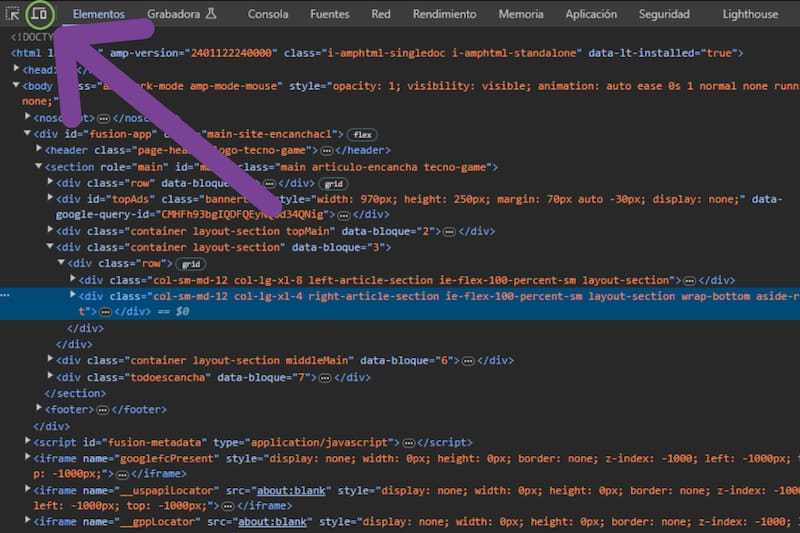Screen dimensions: 800x533
Task: Click the ellipsis inside the noscript element
Action: [103, 118]
